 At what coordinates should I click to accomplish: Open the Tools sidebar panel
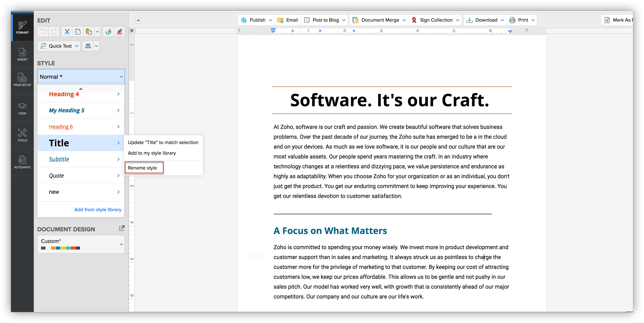22,135
